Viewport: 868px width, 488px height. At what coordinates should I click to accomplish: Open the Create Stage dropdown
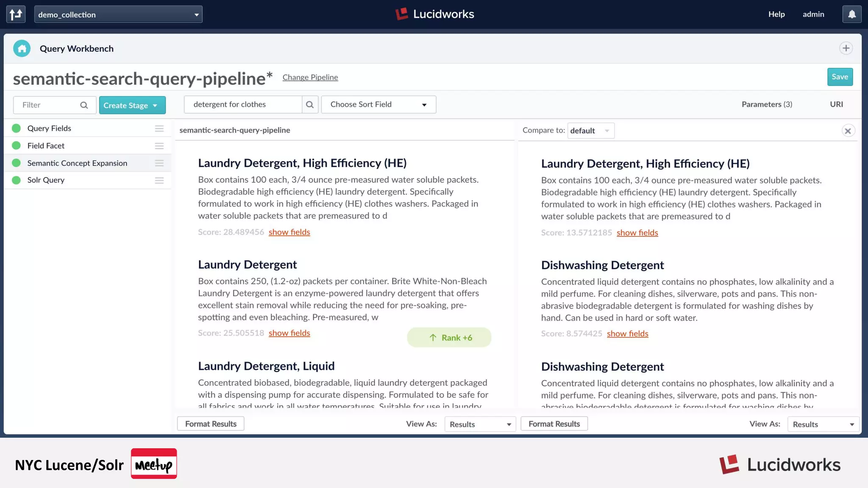tap(132, 105)
